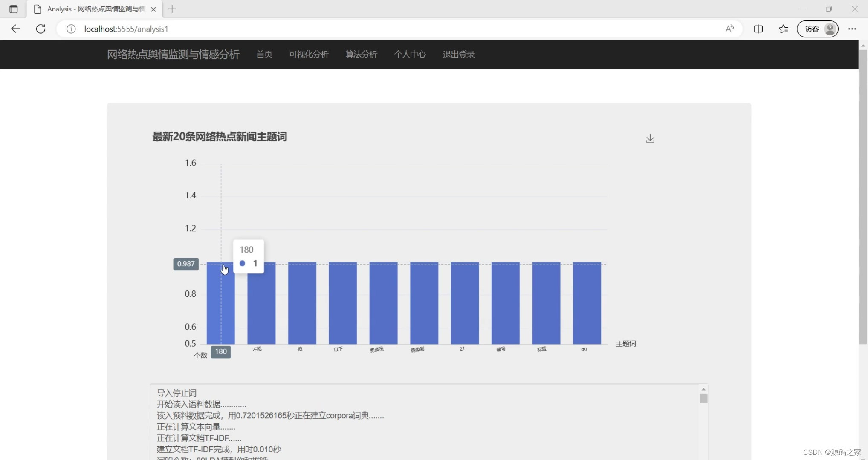The height and width of the screenshot is (460, 868).
Task: Click 退出登录 link
Action: [x=458, y=54]
